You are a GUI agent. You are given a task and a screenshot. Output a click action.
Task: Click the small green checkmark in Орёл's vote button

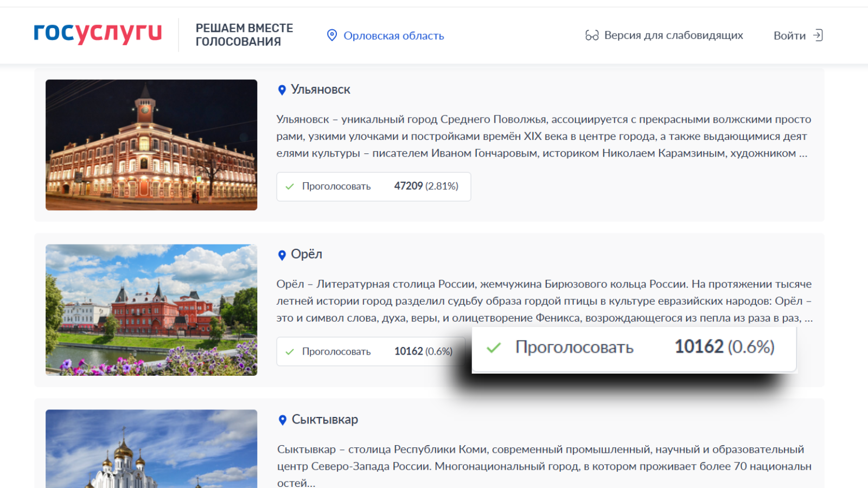pyautogui.click(x=290, y=351)
